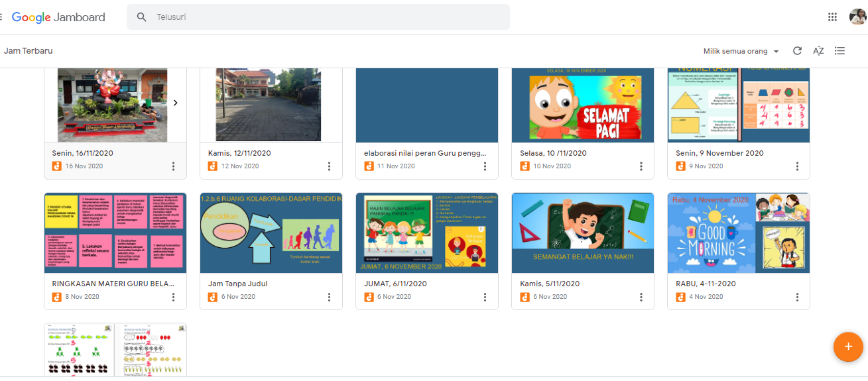Viewport: 868px width, 381px height.
Task: Click the title Senin, 9 November 2020
Action: coord(720,153)
